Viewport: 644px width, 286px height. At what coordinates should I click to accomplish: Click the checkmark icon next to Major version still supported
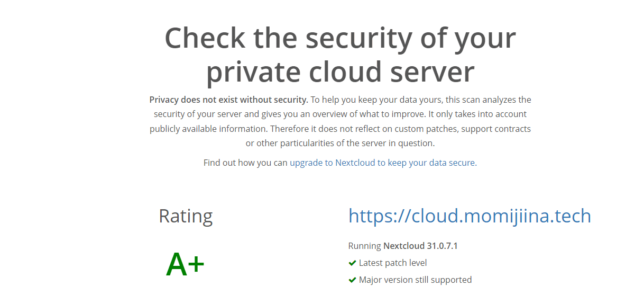coord(352,280)
